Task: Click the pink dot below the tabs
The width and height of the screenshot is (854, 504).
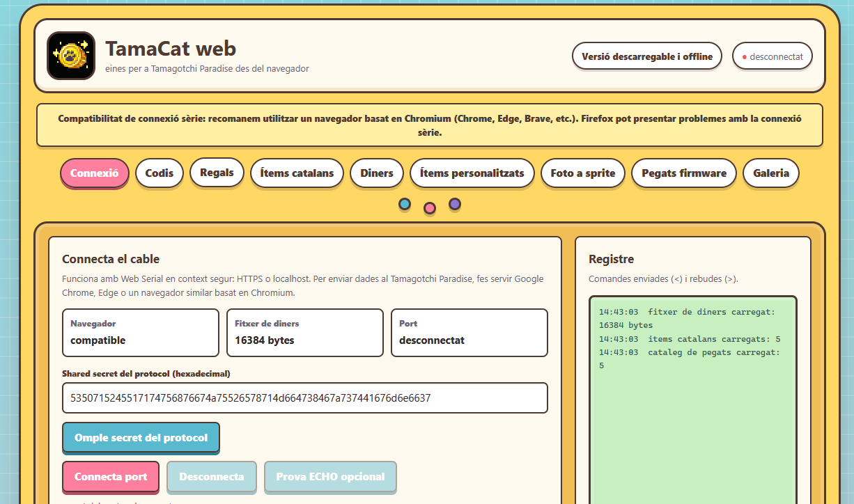Action: (x=430, y=207)
